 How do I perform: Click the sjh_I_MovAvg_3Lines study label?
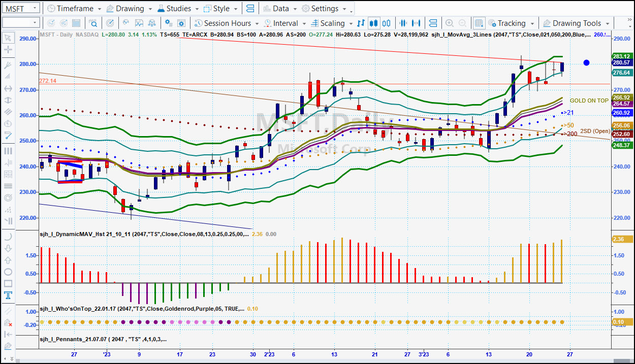[511, 35]
